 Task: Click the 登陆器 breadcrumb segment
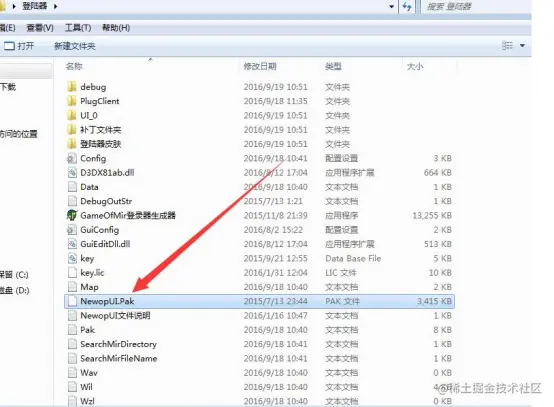point(35,6)
